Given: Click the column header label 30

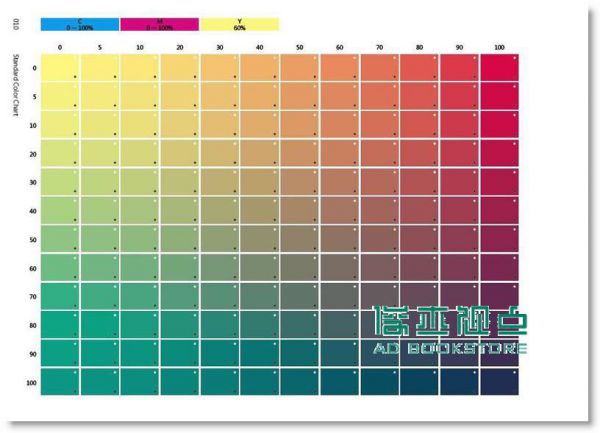Looking at the screenshot, I should coord(220,47).
